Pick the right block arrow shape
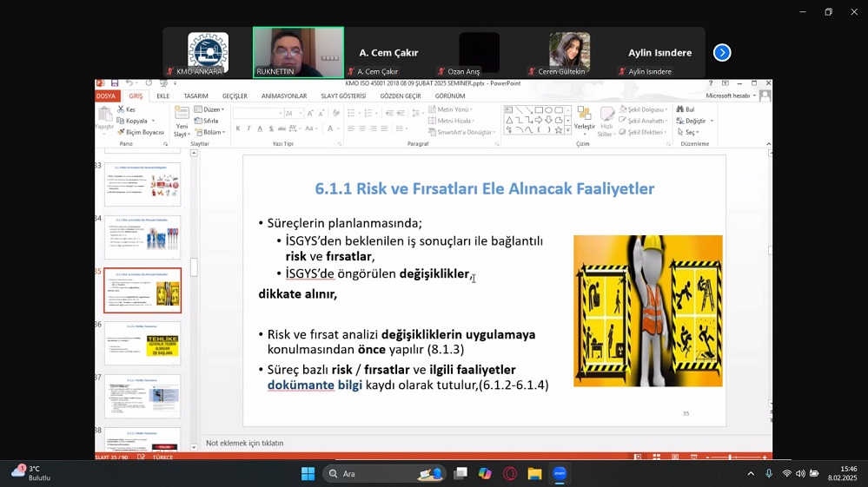 pyautogui.click(x=538, y=120)
